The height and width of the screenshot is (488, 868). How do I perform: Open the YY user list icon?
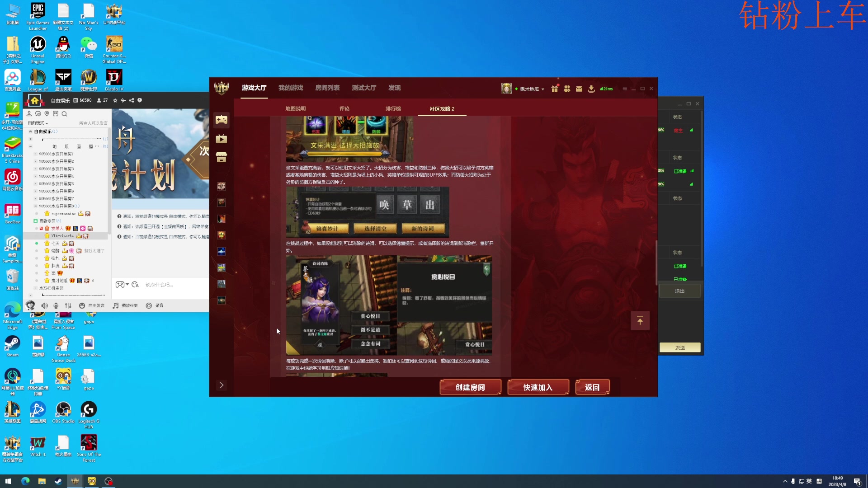tap(29, 114)
